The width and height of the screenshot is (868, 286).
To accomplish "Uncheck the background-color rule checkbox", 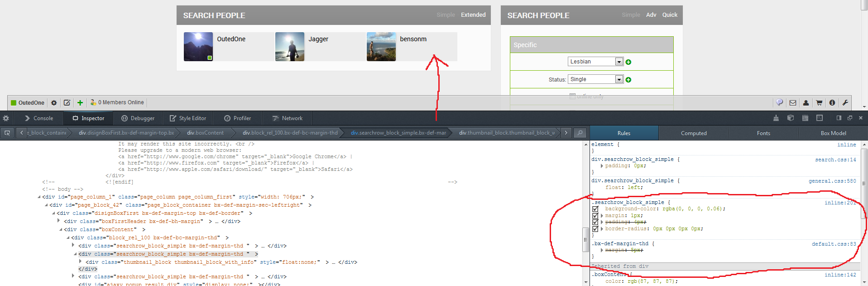I will (x=595, y=209).
